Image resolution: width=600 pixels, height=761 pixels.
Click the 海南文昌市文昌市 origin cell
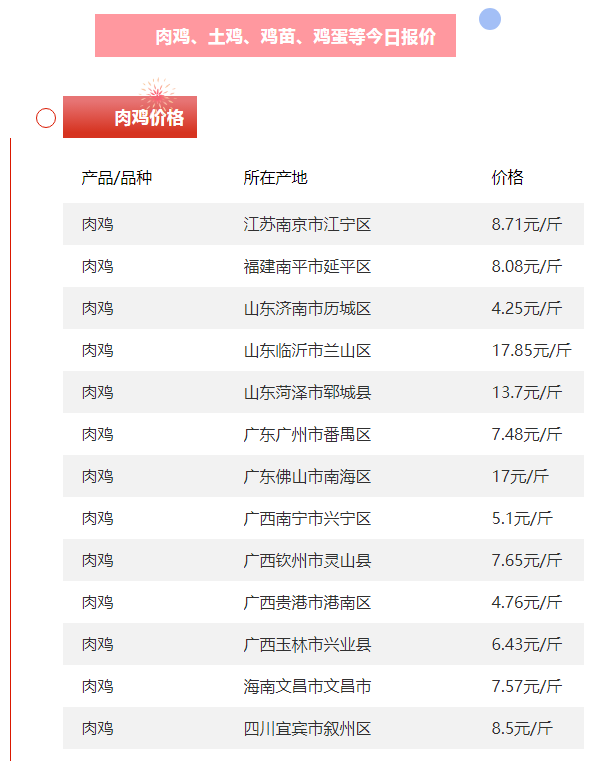[x=307, y=687]
